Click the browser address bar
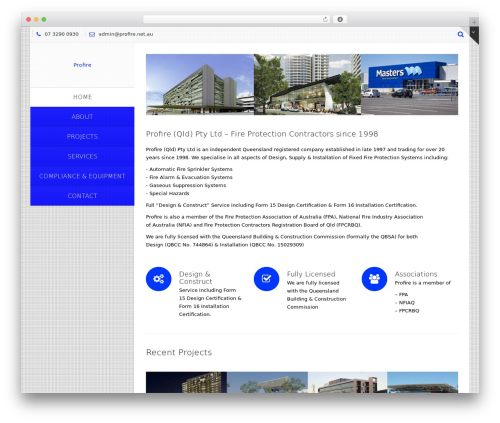500x423 pixels. click(236, 20)
